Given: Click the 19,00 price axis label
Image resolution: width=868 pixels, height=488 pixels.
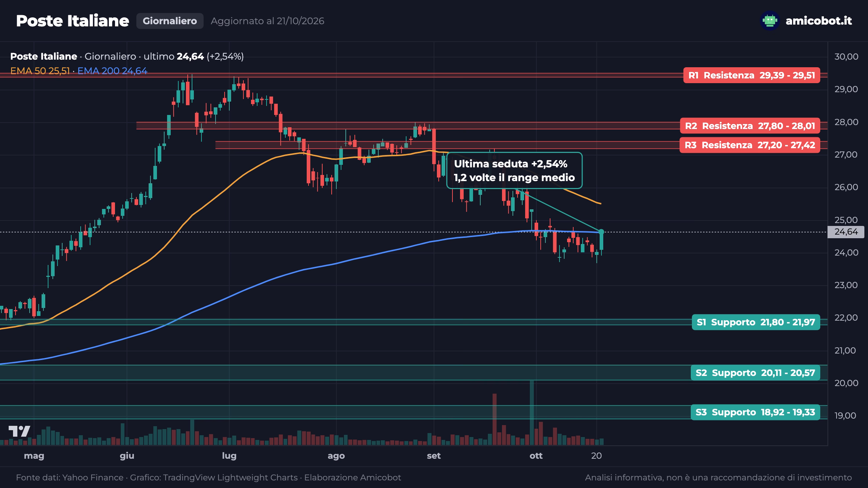Looking at the screenshot, I should point(846,416).
